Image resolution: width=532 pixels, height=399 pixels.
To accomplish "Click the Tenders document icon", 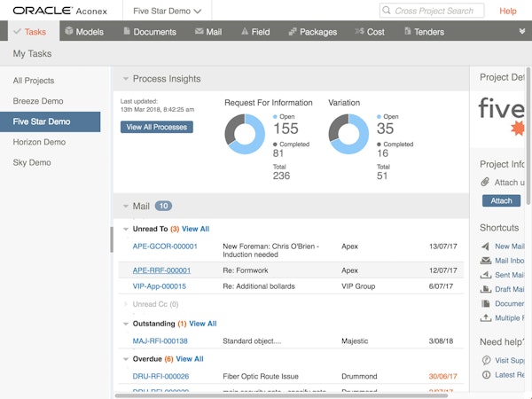I will click(408, 31).
